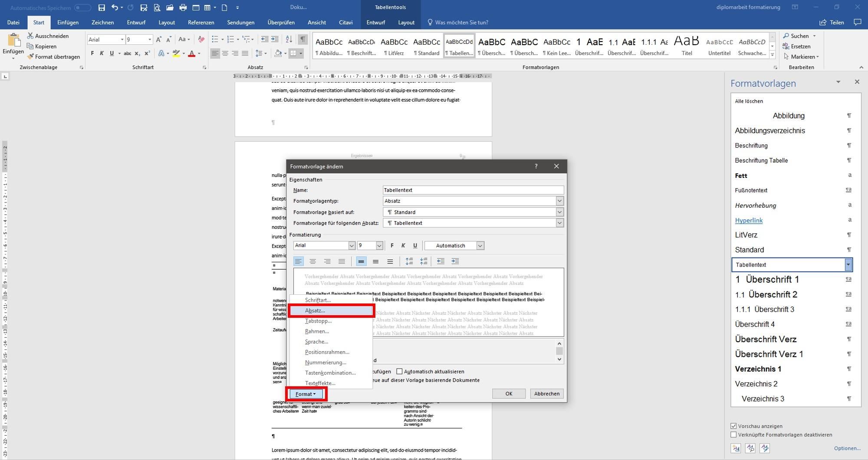Check Automatisch aktualisieren checkbox
This screenshot has height=460, width=868.
(x=399, y=372)
